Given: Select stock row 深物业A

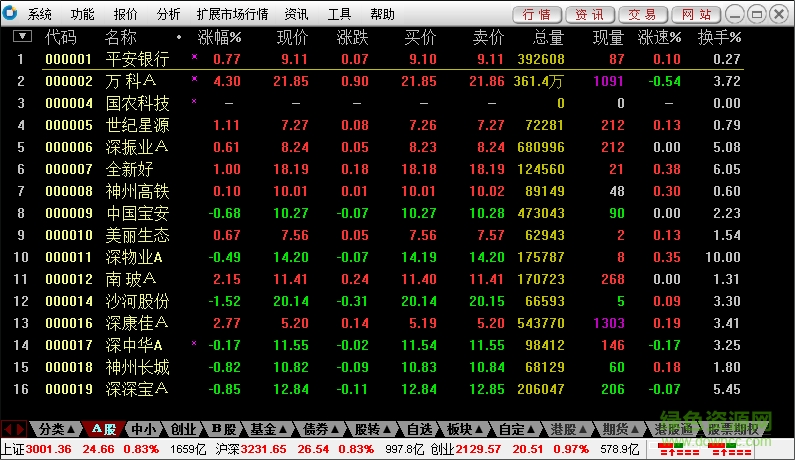Looking at the screenshot, I should click(378, 257).
